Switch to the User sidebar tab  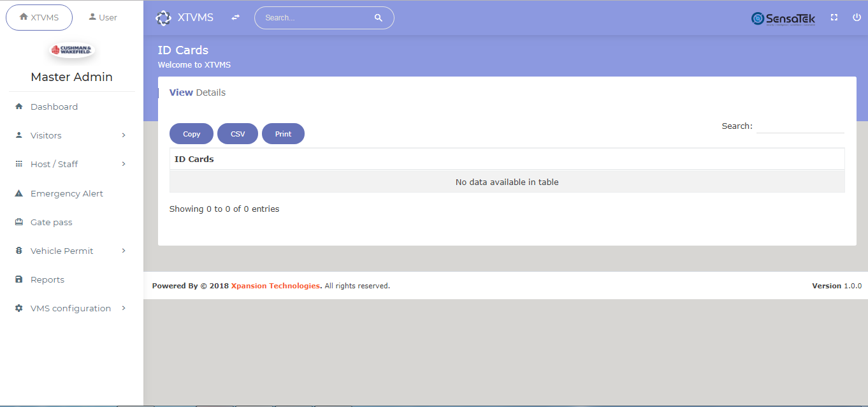pos(103,17)
